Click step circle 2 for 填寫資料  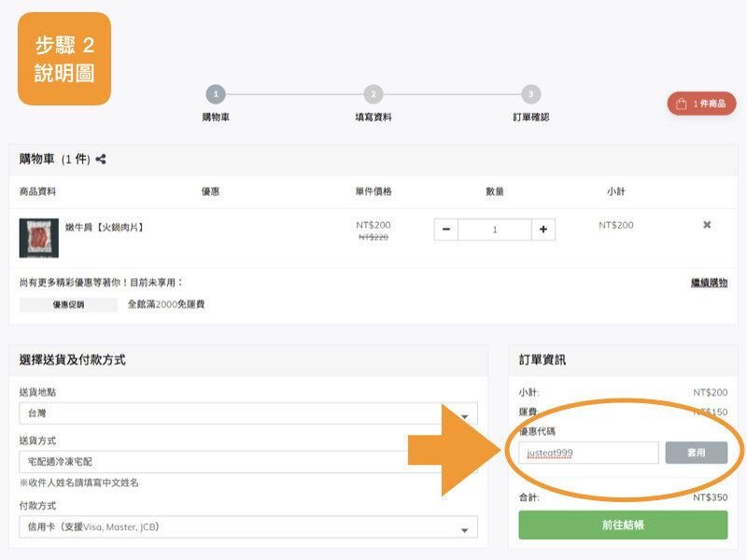373,95
